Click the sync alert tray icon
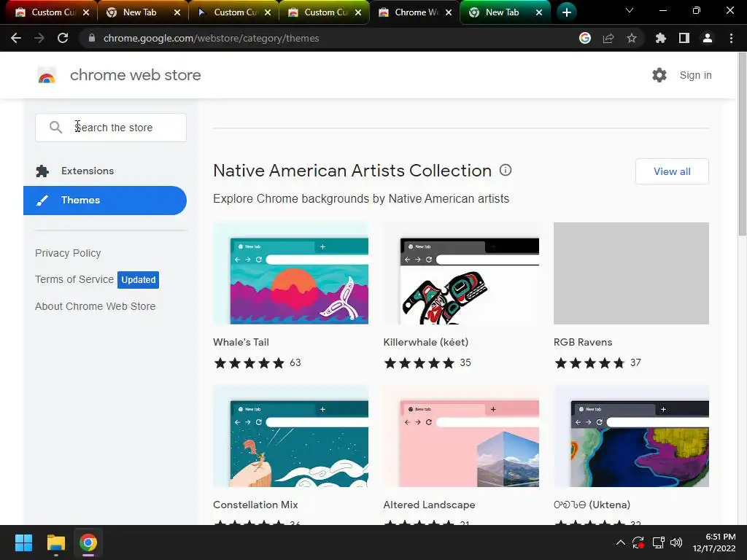This screenshot has width=747, height=560. coord(638,542)
